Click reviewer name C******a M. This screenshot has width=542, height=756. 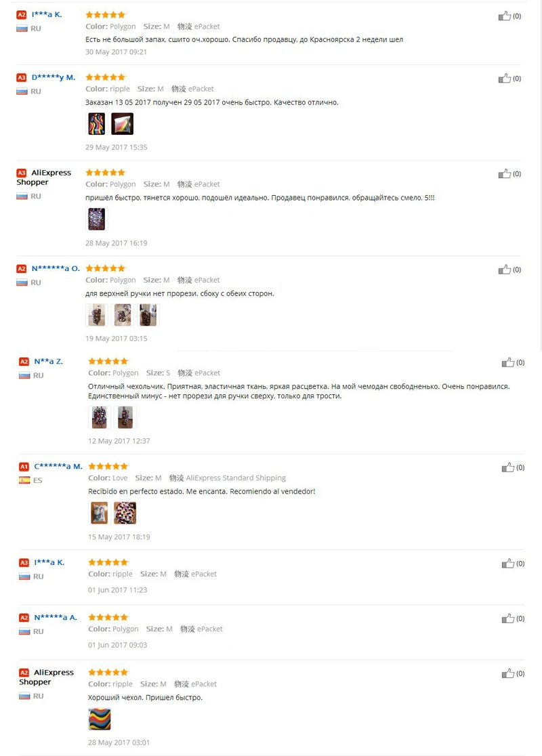point(58,466)
